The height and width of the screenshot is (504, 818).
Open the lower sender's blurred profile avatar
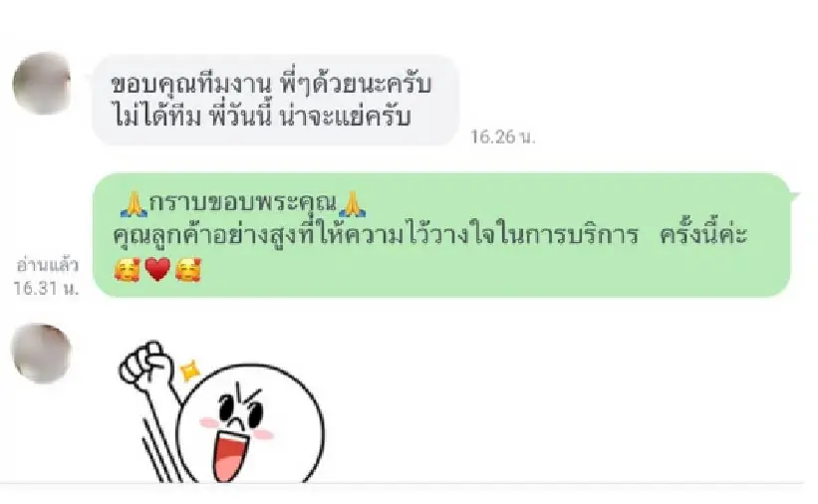click(x=42, y=353)
